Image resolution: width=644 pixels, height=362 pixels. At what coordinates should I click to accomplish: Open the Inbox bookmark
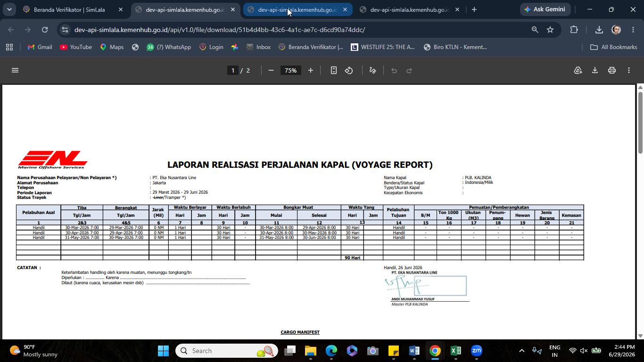pos(258,47)
